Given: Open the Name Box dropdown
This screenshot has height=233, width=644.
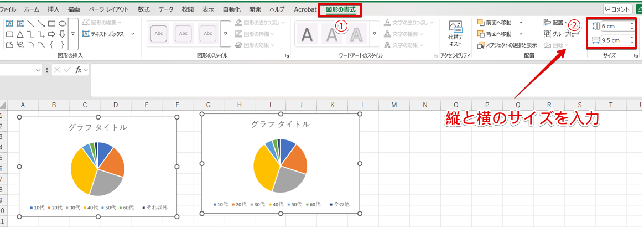Looking at the screenshot, I should (38, 70).
